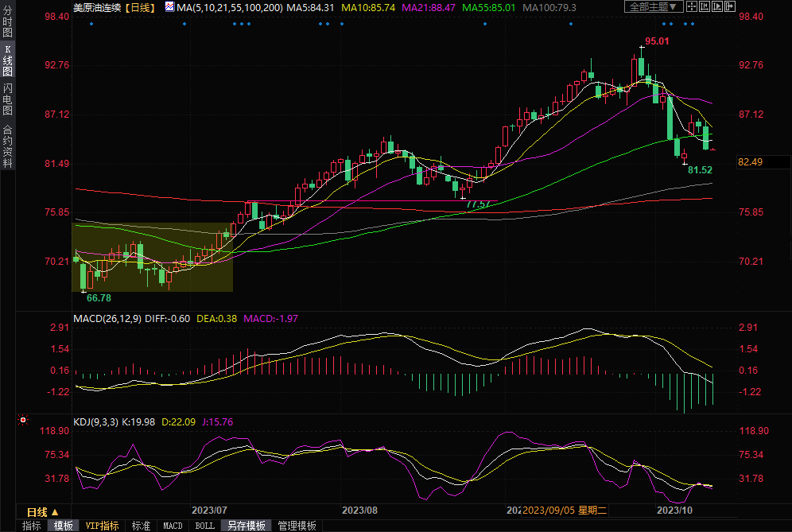Select the 指标 bottom tab

tap(31, 526)
